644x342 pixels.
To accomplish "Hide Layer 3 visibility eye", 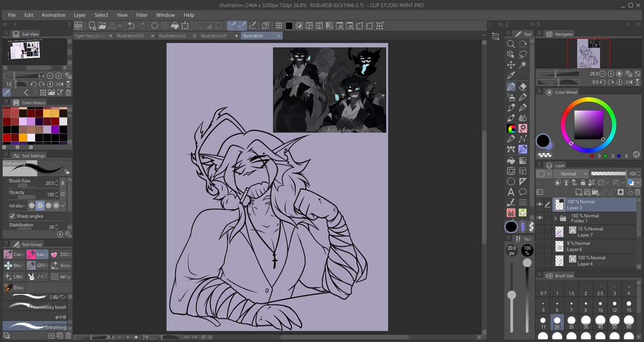I will [540, 205].
